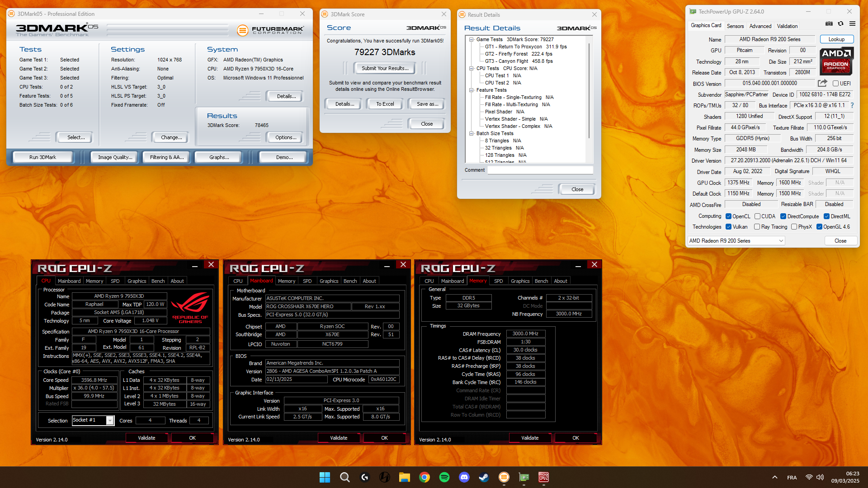Open Windows Search from the taskbar
The image size is (868, 488).
[x=345, y=477]
